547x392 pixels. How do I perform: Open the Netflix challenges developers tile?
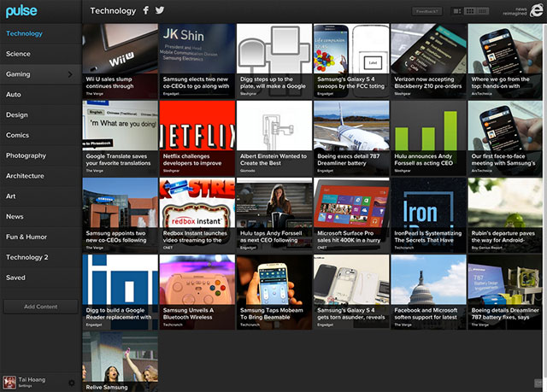[197, 138]
